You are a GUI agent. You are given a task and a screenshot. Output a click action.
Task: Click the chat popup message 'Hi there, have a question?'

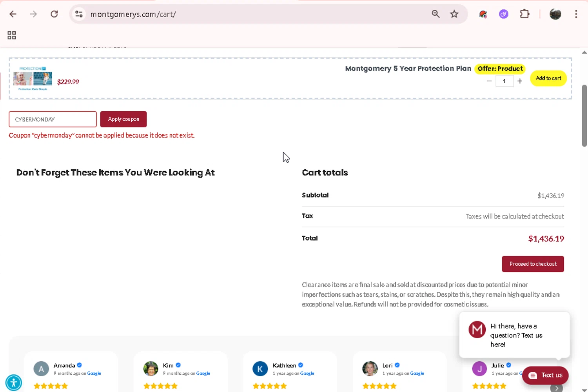tap(516, 335)
